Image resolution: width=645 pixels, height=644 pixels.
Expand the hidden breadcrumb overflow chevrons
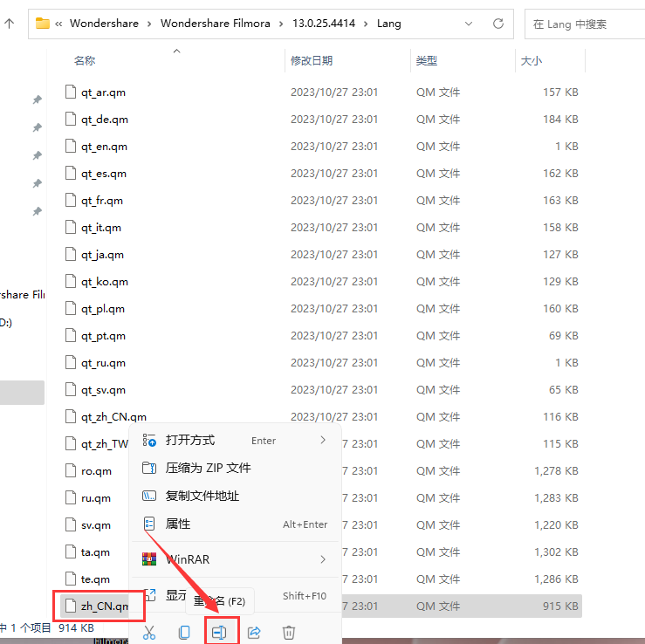click(x=58, y=24)
